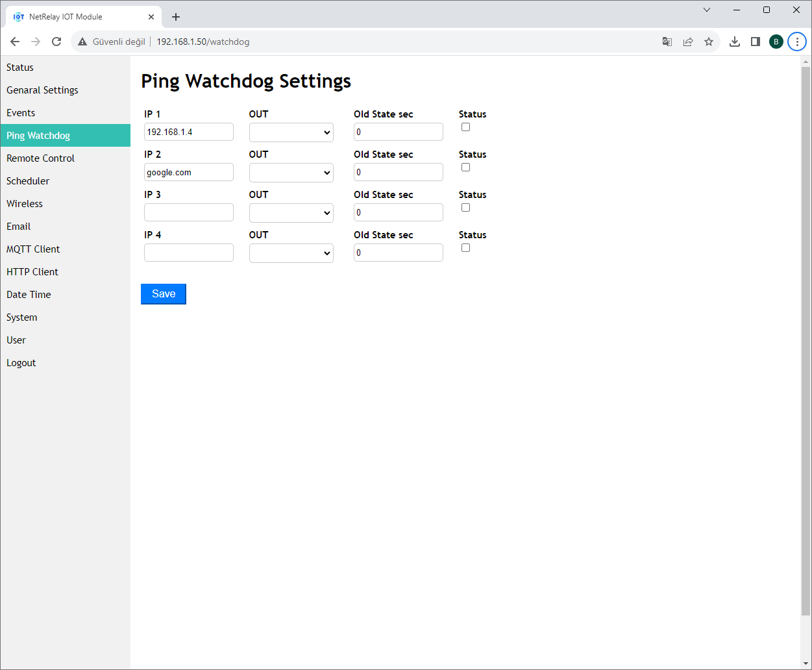Click the Logout link in sidebar

[21, 363]
